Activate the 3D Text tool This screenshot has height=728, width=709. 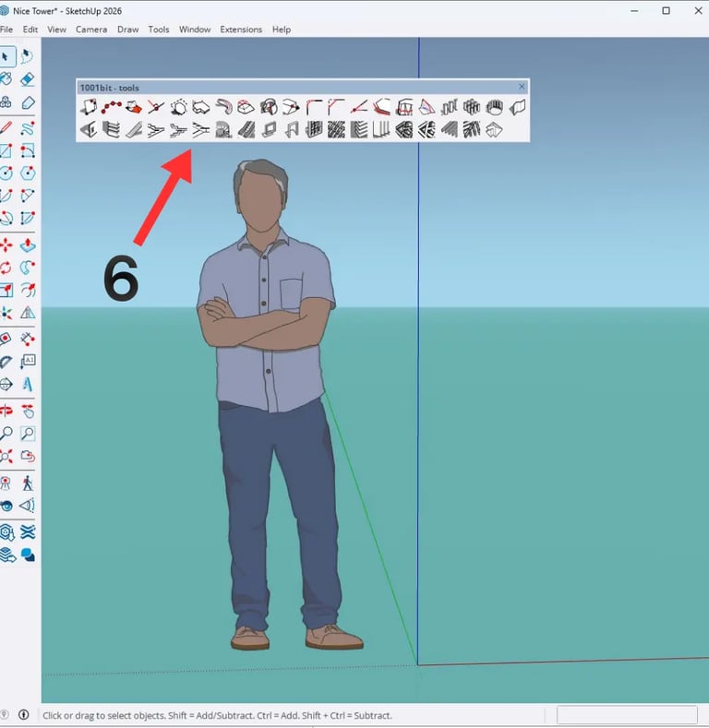click(x=28, y=385)
